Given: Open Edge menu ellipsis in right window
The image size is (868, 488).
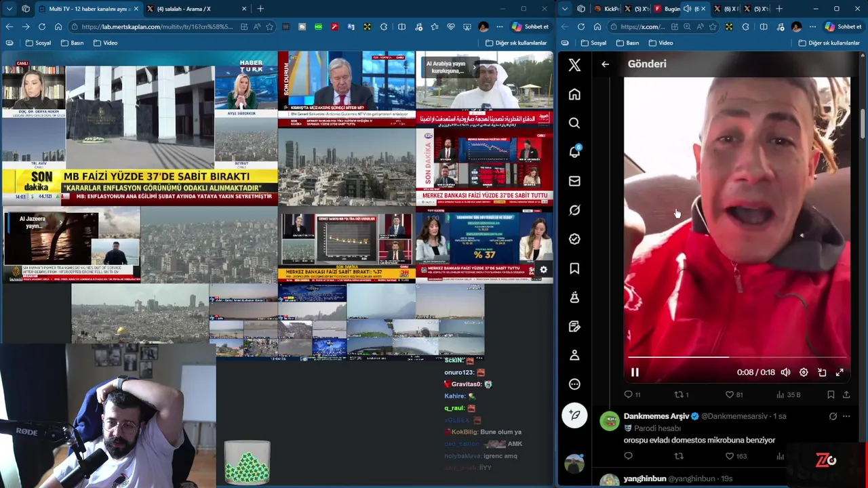Looking at the screenshot, I should click(x=812, y=26).
